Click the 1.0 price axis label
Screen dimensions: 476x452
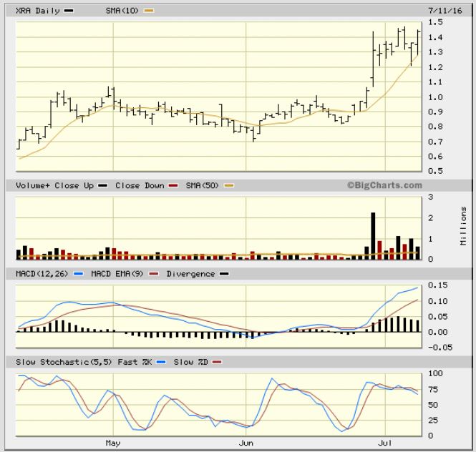point(435,97)
